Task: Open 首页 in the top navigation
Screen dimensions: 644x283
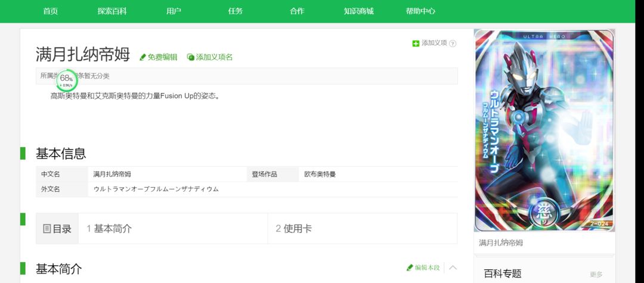Action: coord(51,11)
